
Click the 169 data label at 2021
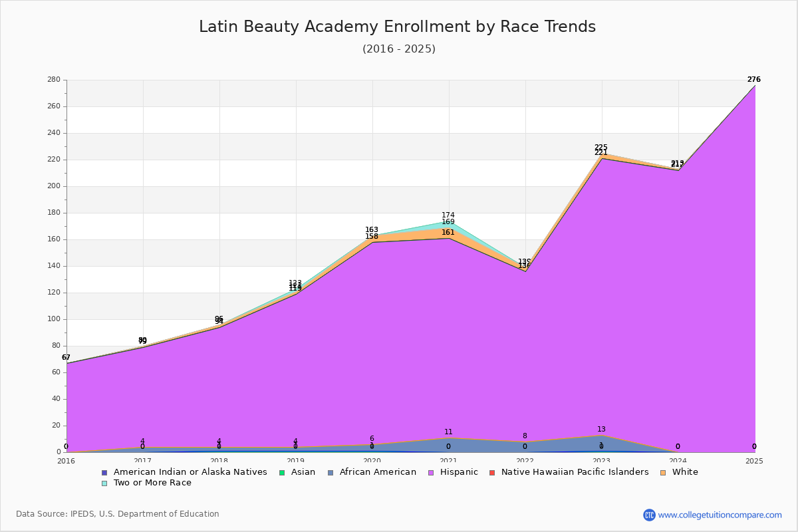pos(448,222)
